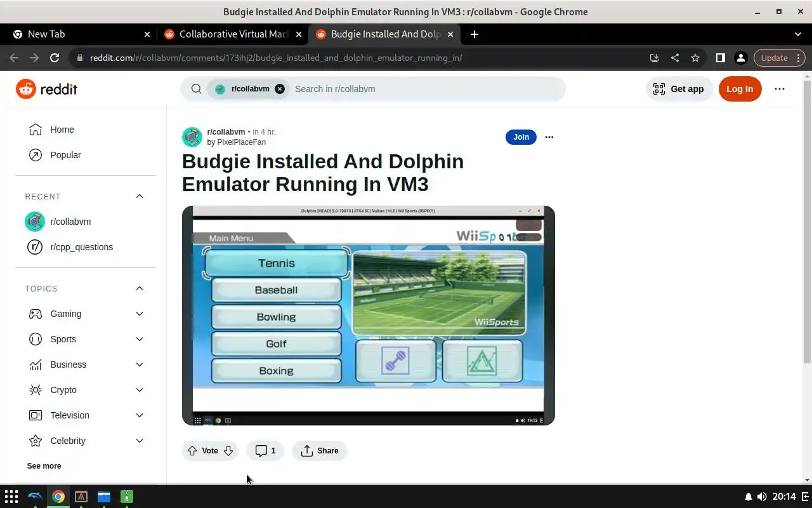The width and height of the screenshot is (812, 508).
Task: Click the search magnifier icon
Action: (197, 89)
